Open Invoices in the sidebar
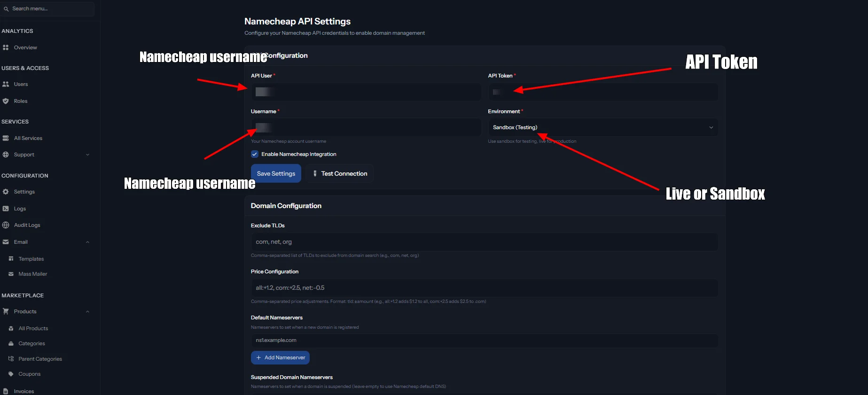868x395 pixels. coord(24,391)
